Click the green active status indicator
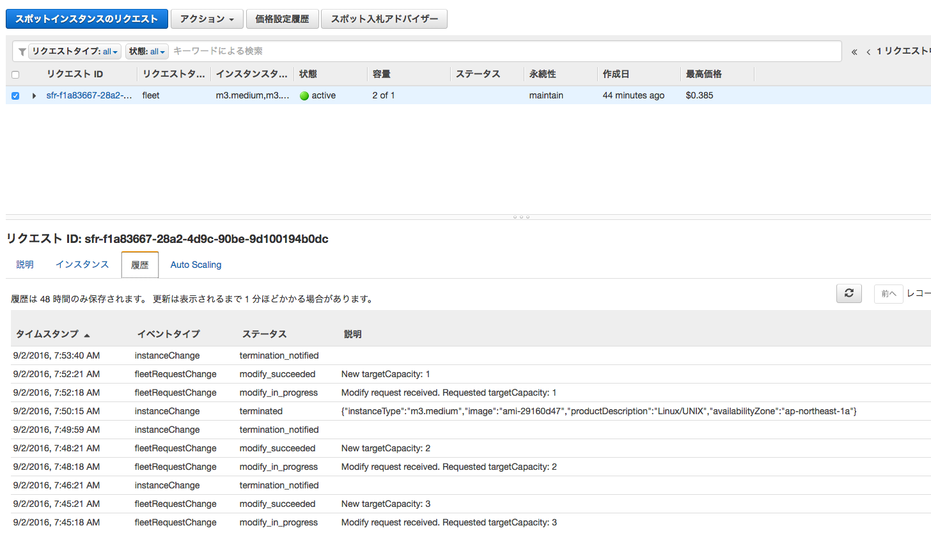 pyautogui.click(x=304, y=96)
